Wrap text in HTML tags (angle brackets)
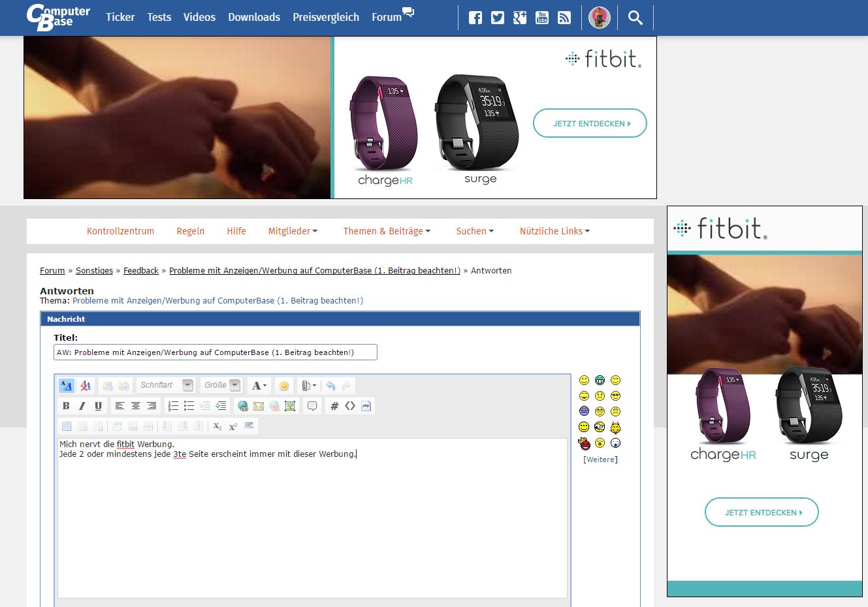The height and width of the screenshot is (607, 868). pyautogui.click(x=350, y=406)
